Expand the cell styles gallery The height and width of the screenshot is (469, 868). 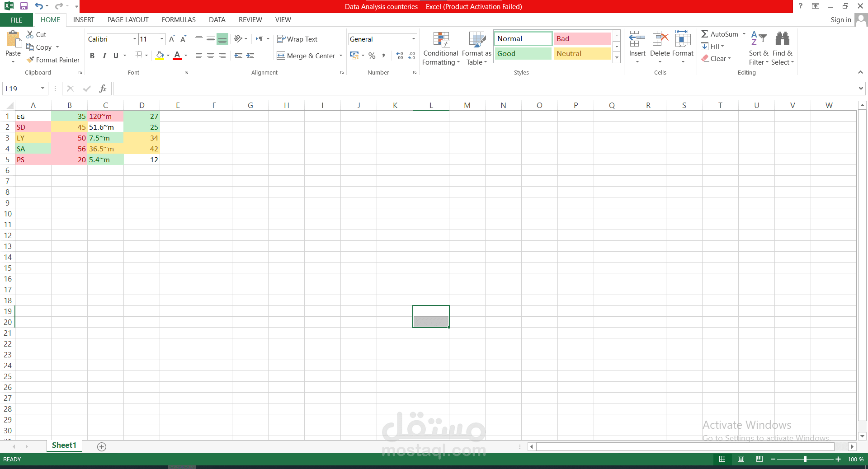[x=617, y=57]
